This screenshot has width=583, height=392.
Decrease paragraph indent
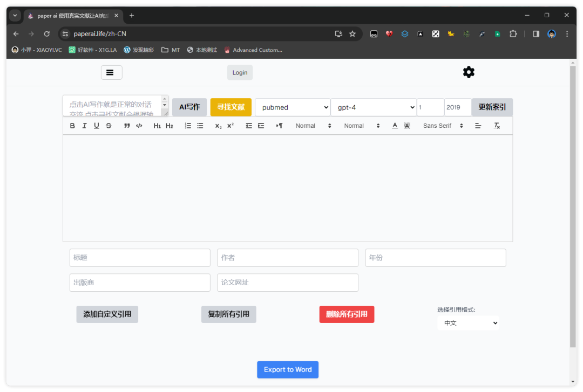pos(249,126)
